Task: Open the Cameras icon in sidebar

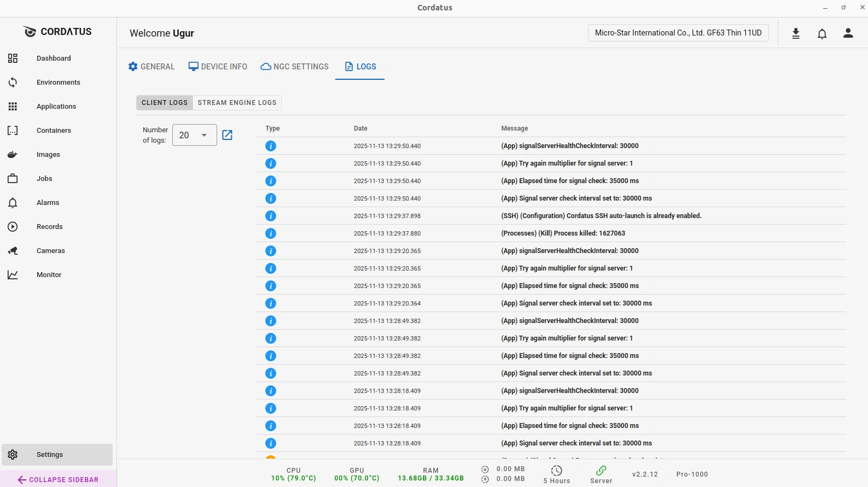Action: (x=13, y=251)
